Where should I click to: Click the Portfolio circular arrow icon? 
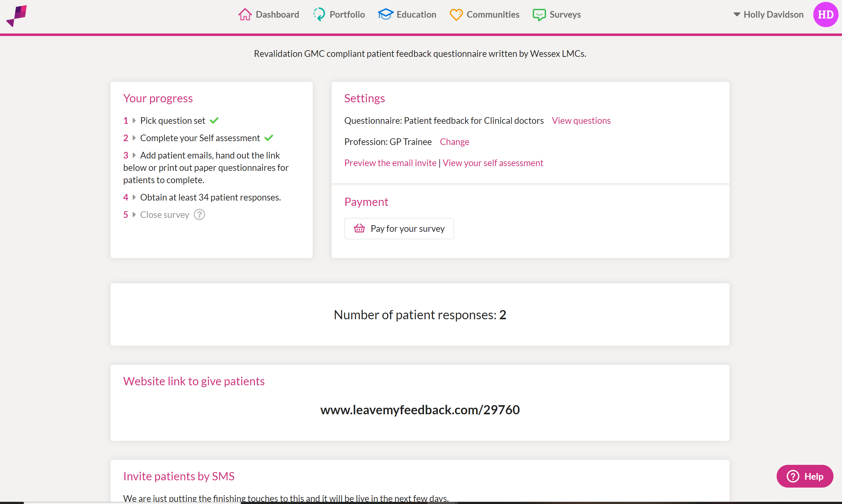click(x=319, y=15)
